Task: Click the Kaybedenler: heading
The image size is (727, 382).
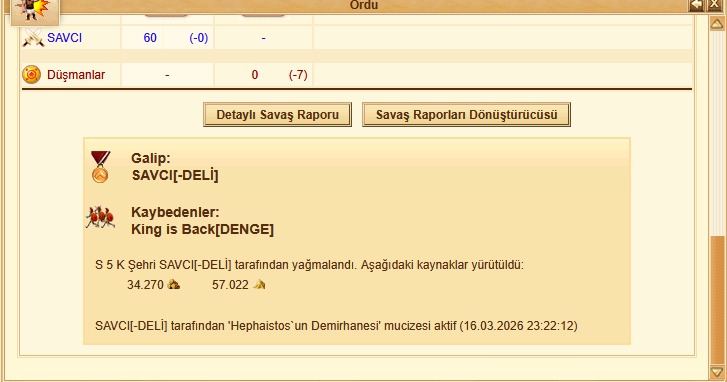Action: [175, 212]
